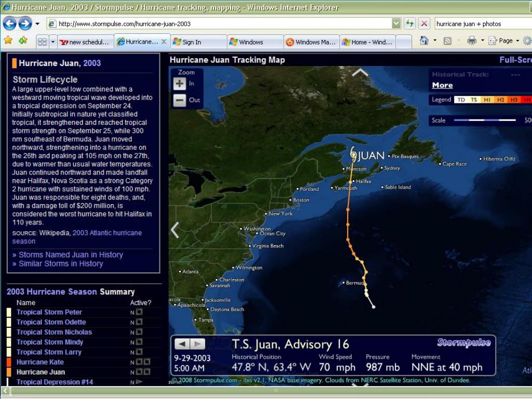Click the JUAN hurricane symbol on map
The height and width of the screenshot is (399, 532).
tap(353, 154)
